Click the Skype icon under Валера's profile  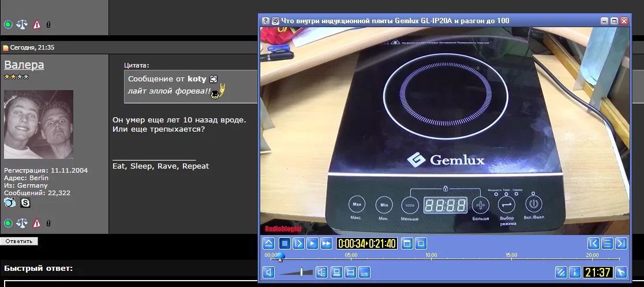(x=25, y=203)
